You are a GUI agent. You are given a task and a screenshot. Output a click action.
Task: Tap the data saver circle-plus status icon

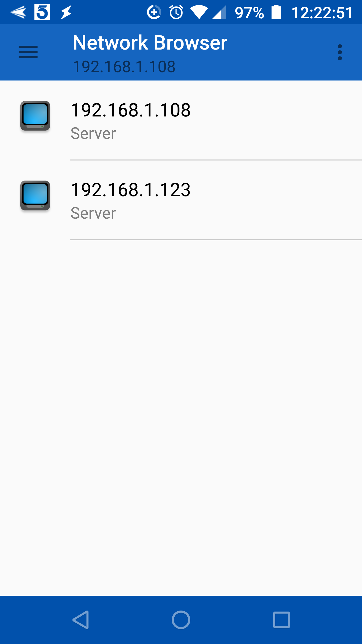154,12
